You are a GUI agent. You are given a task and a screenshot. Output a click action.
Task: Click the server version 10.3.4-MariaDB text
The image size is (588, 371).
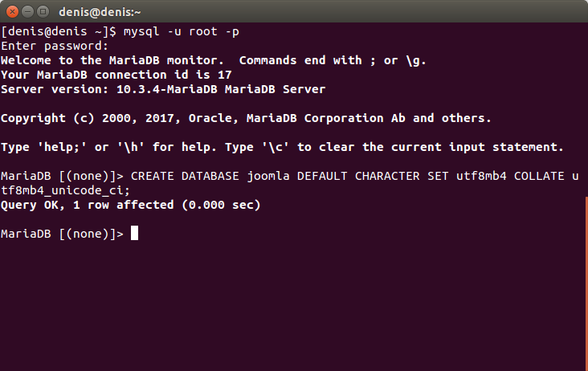(167, 89)
